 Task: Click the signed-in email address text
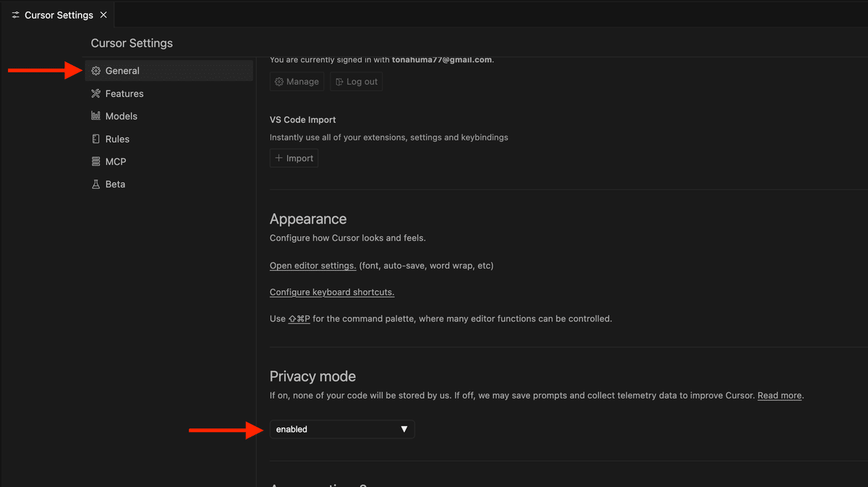441,59
